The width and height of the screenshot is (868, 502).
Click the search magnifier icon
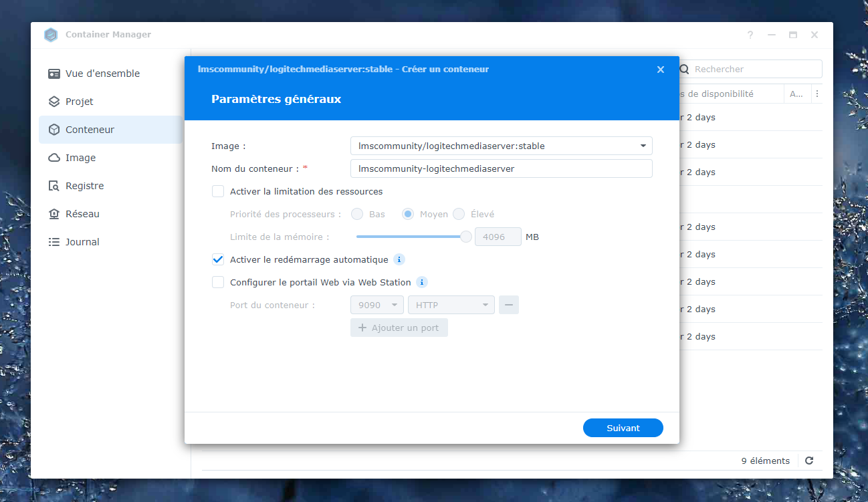tap(684, 69)
